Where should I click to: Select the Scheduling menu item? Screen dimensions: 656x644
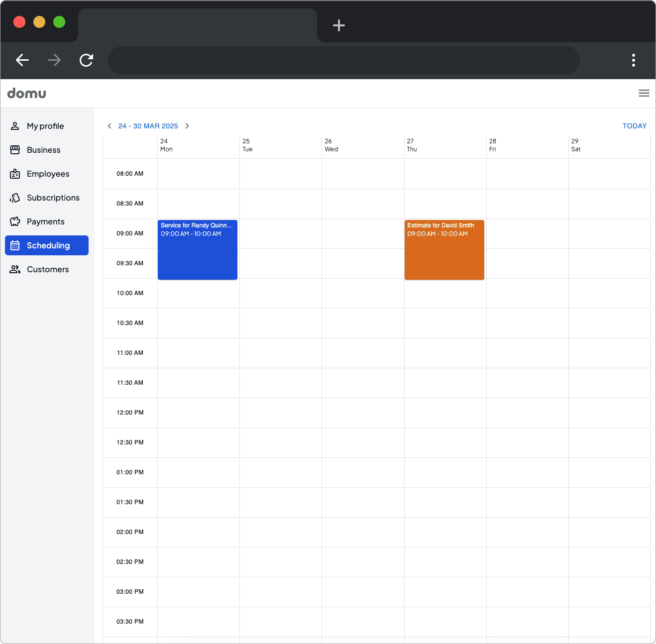coord(47,245)
